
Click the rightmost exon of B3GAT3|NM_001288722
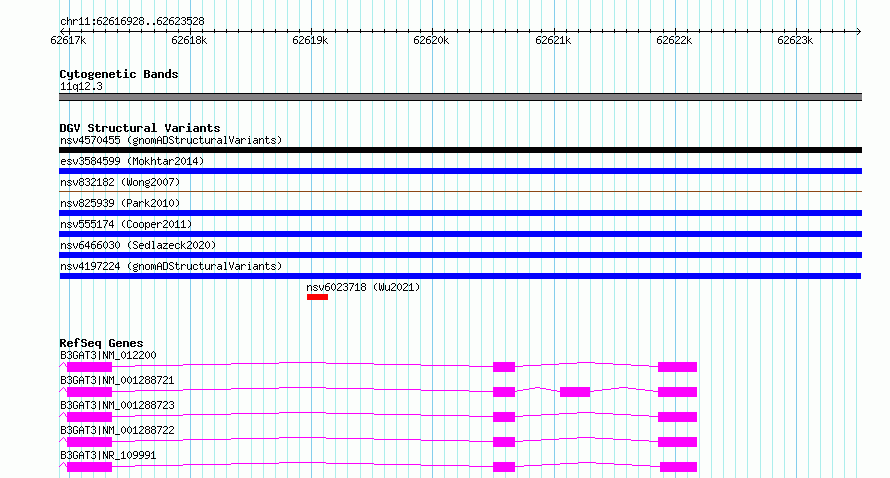coord(677,442)
